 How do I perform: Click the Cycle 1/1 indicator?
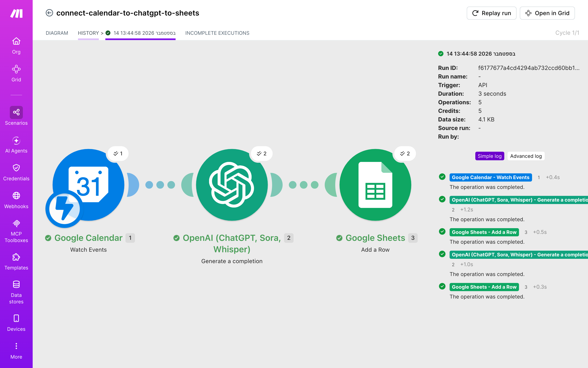tap(567, 33)
